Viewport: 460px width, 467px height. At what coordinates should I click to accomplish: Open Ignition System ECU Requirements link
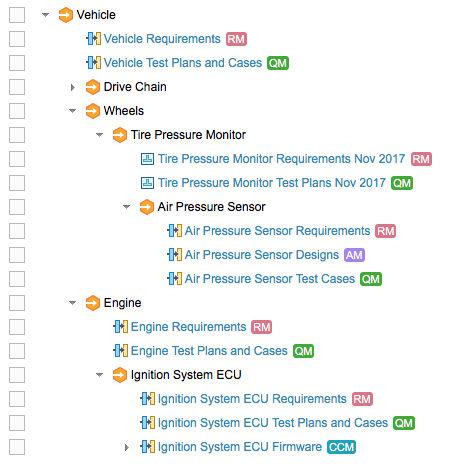pyautogui.click(x=252, y=399)
